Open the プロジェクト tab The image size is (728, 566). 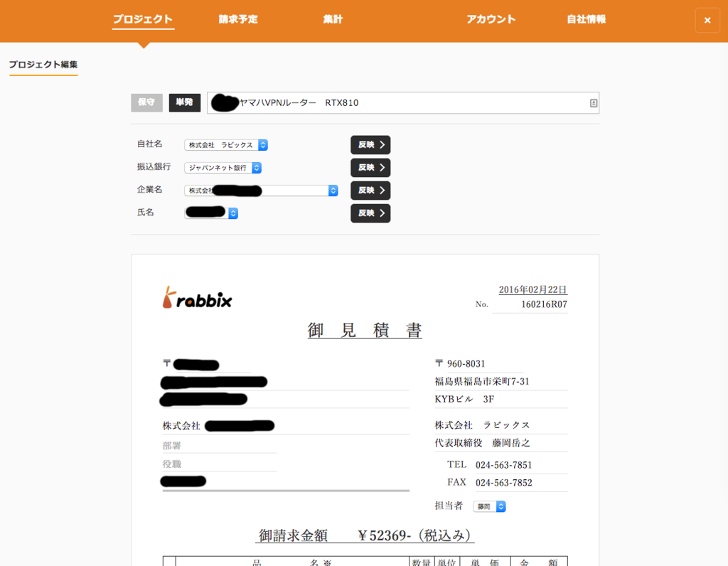click(143, 19)
